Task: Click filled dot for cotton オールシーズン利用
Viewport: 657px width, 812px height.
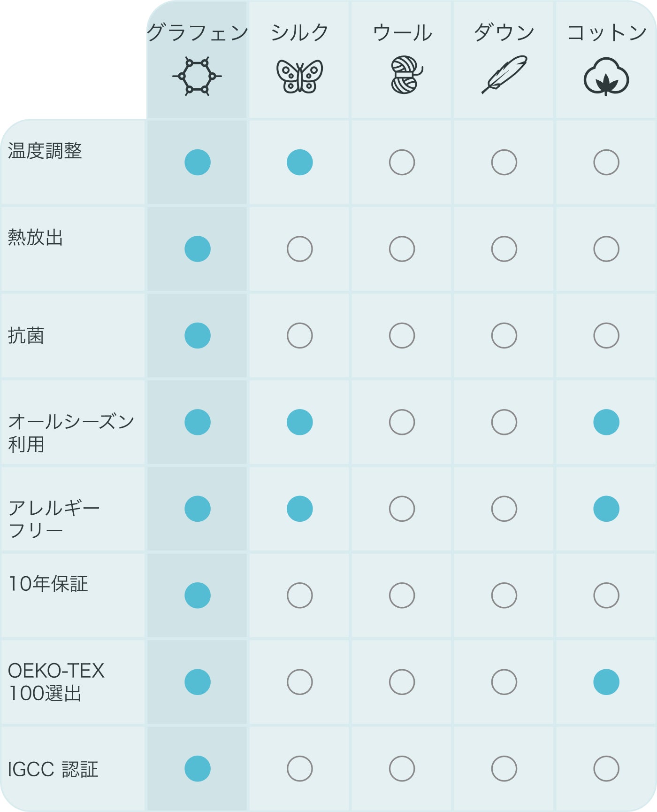Action: 606,422
